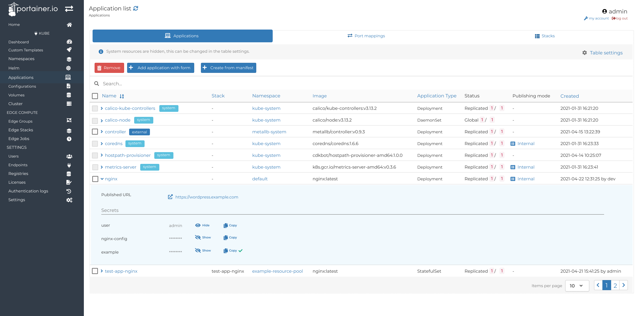Image resolution: width=644 pixels, height=316 pixels.
Task: Hide the user secret value
Action: click(202, 225)
